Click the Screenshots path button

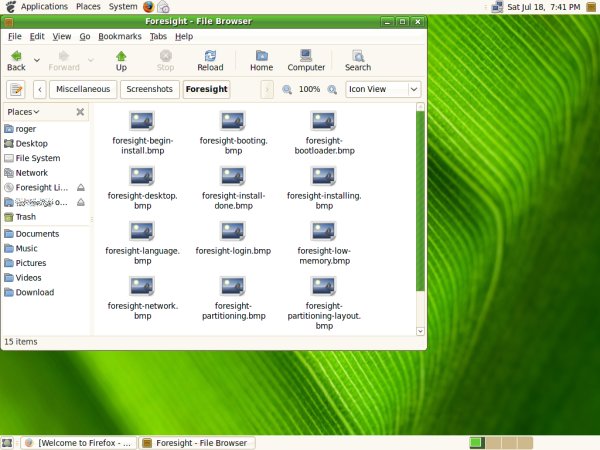(x=149, y=89)
